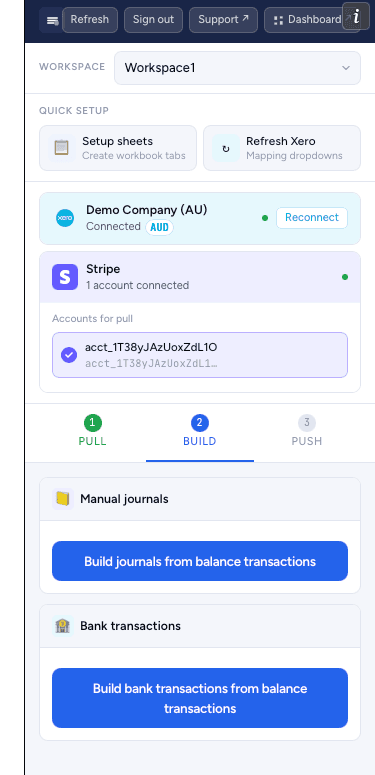Click the info 'i' icon

(356, 16)
